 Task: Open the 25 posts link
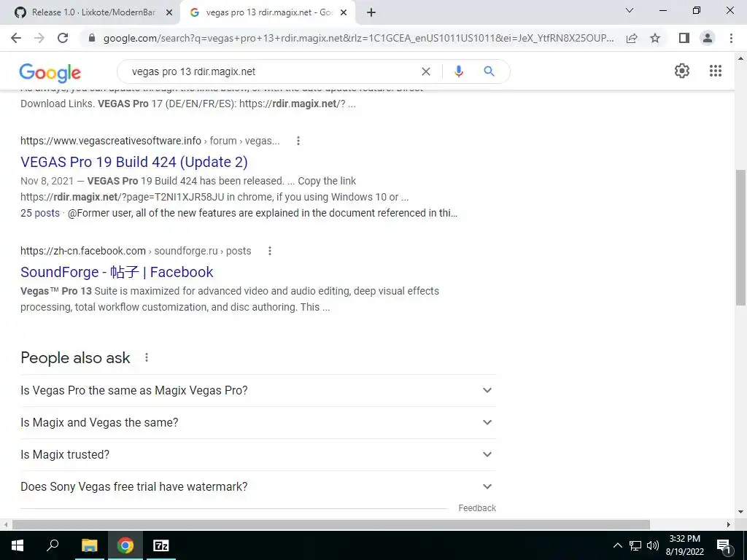40,213
